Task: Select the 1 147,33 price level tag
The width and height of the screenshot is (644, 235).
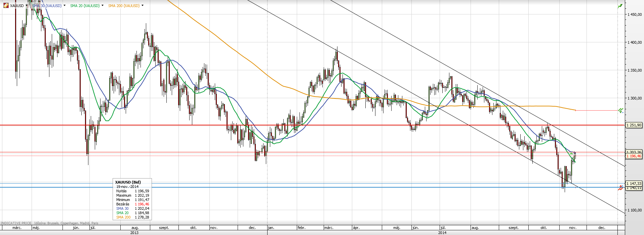Action: click(x=634, y=184)
